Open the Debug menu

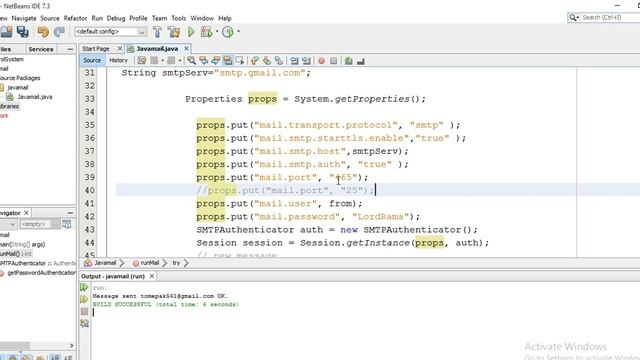click(116, 18)
